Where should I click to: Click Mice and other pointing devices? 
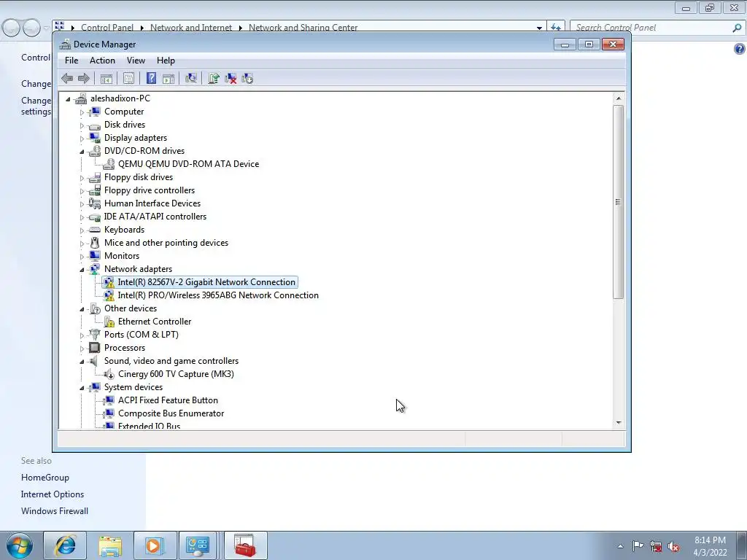pyautogui.click(x=166, y=243)
